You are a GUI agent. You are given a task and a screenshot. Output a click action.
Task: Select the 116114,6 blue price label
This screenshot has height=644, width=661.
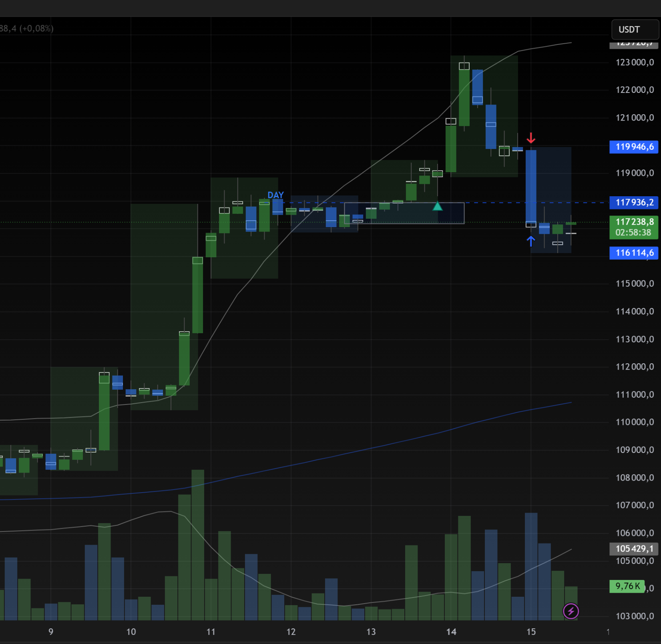point(634,253)
